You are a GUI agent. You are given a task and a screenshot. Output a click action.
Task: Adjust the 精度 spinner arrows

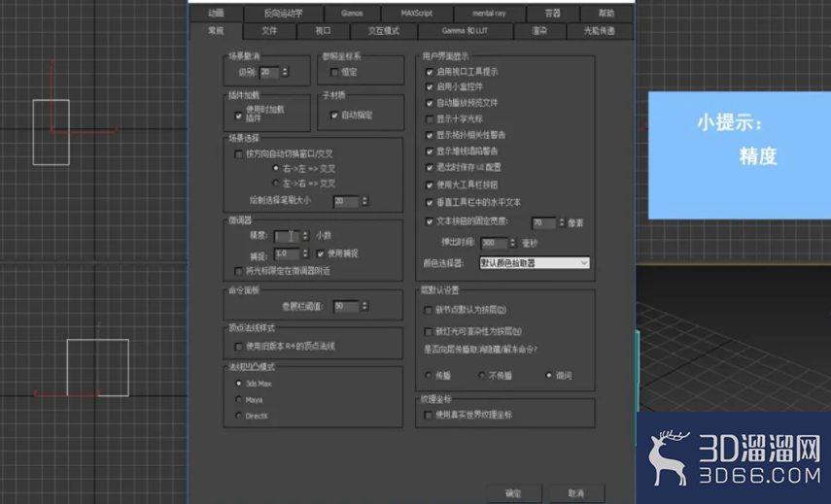(x=305, y=236)
